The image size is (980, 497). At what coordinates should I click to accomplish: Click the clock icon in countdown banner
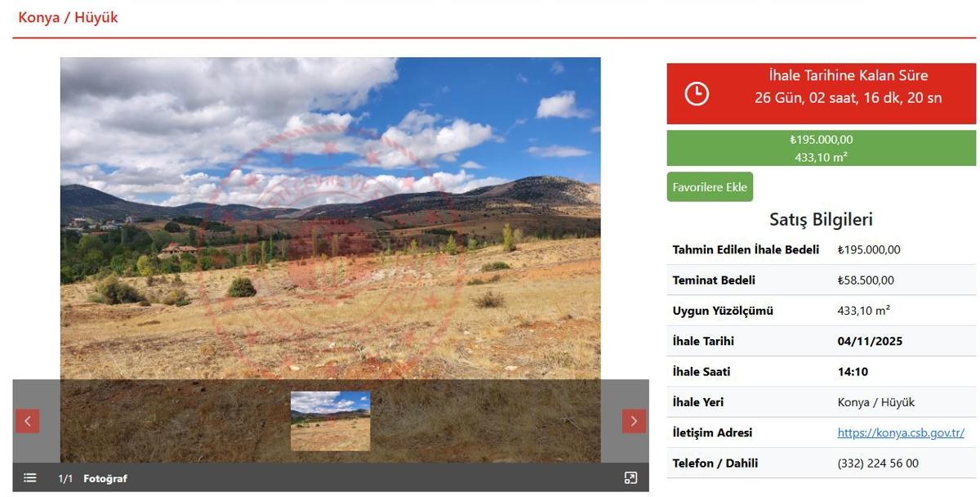pos(697,94)
